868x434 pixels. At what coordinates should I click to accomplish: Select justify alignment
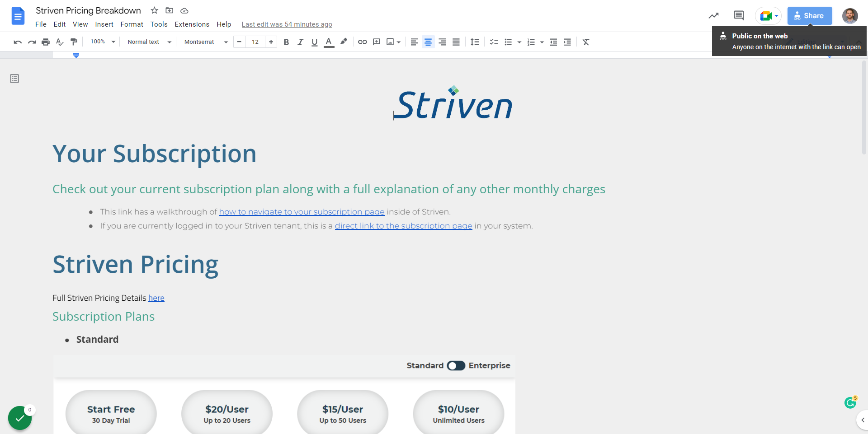point(456,42)
